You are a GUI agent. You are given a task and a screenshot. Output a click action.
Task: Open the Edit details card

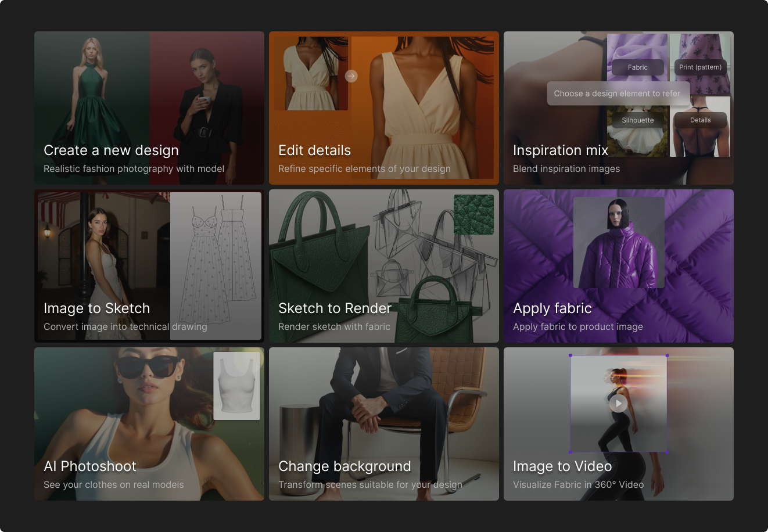384,108
